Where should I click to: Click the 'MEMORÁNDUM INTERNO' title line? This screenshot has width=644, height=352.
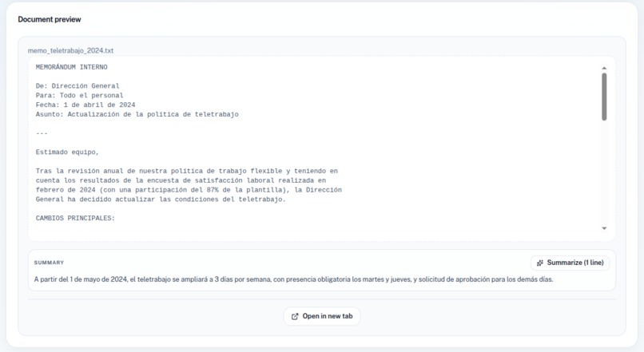[x=71, y=67]
